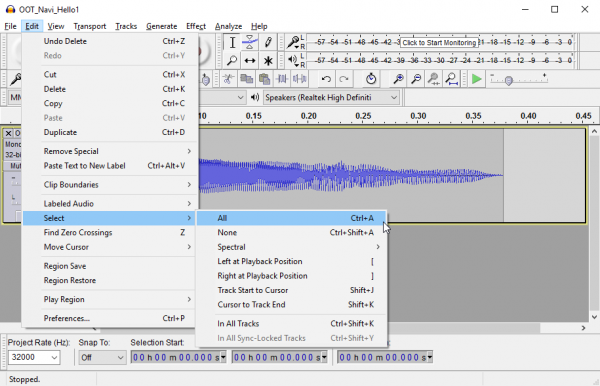Screen dimensions: 600x386
Task: Select the Multi-Tool asterisk mode
Action: pyautogui.click(x=268, y=60)
